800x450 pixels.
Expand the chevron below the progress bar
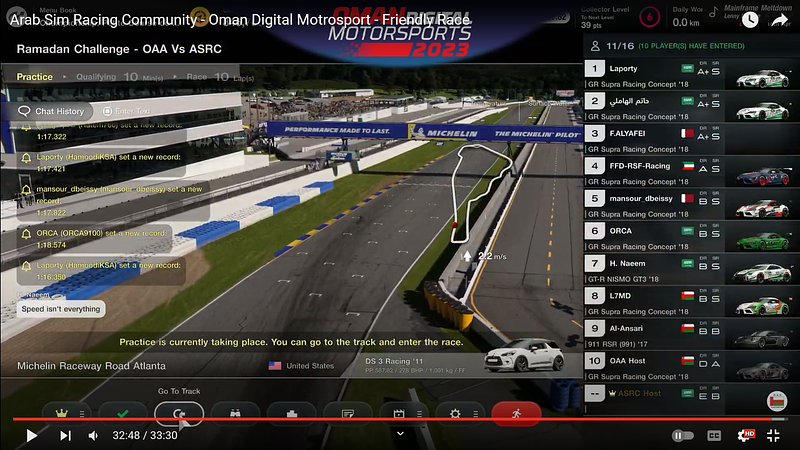[401, 434]
